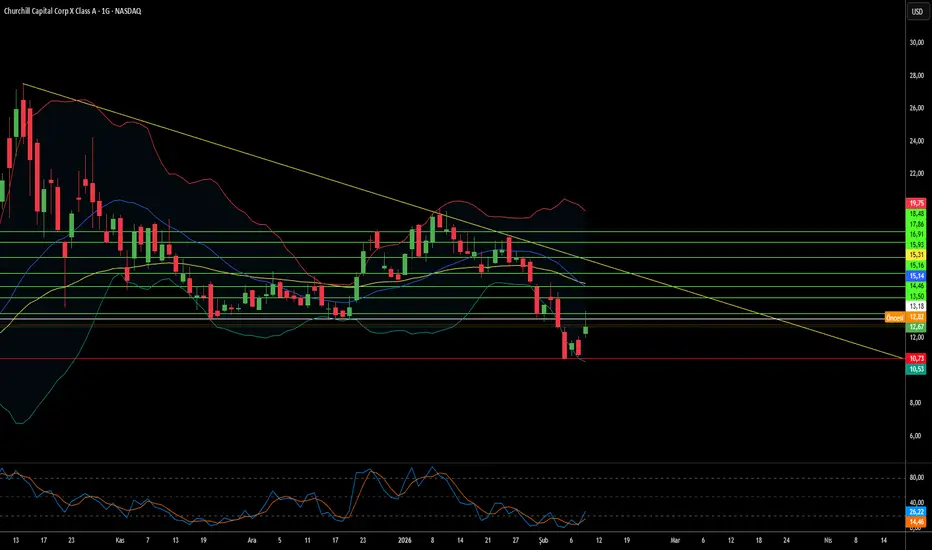Click the 30,00 level on price axis
The width and height of the screenshot is (932, 550).
pos(915,43)
